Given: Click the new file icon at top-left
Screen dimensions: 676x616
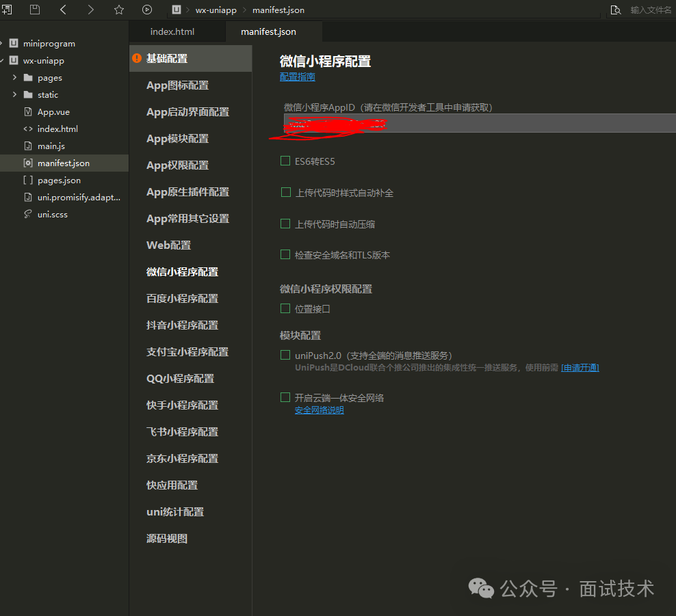Looking at the screenshot, I should pyautogui.click(x=7, y=10).
